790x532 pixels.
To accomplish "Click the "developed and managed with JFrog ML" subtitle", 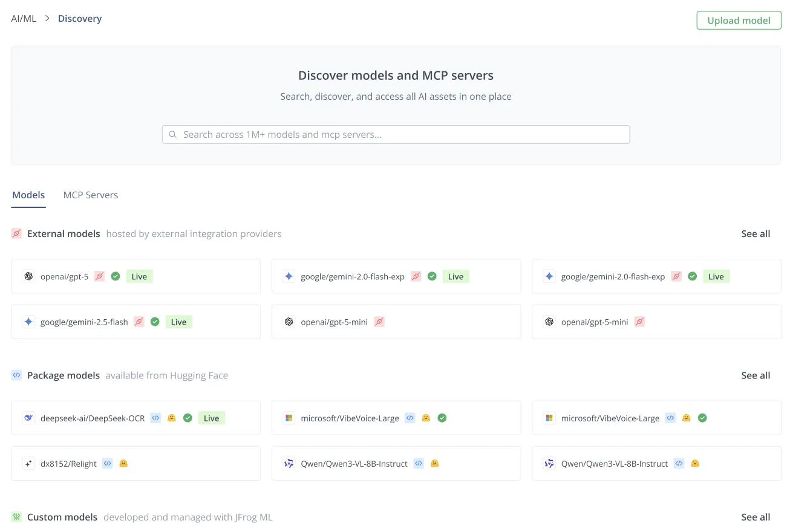I will pos(188,517).
